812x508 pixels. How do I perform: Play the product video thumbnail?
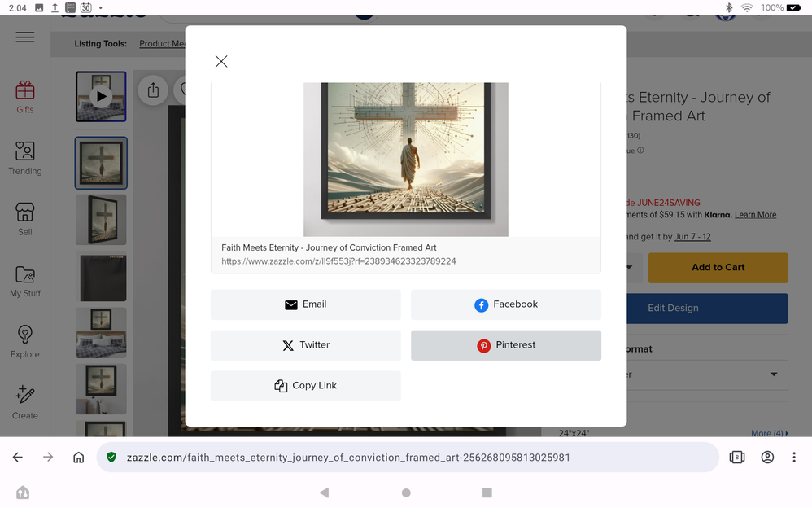tap(101, 97)
